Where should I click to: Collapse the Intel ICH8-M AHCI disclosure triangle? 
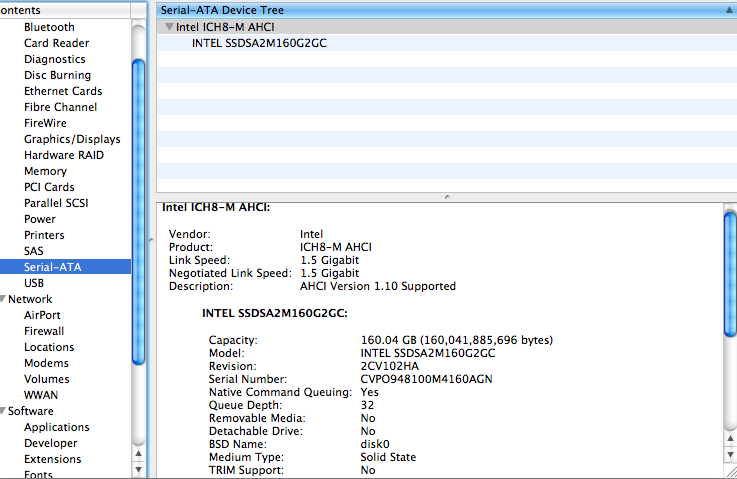(169, 27)
